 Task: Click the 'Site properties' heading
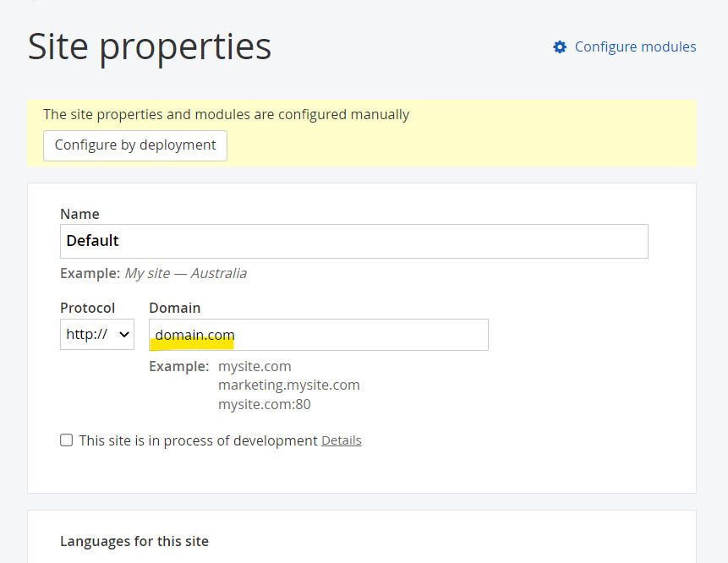tap(150, 46)
